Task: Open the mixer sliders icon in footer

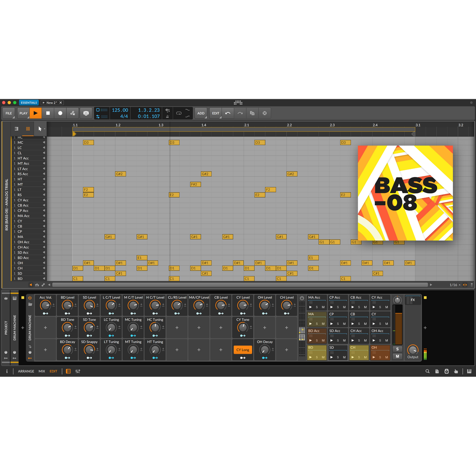Action: pos(78,371)
